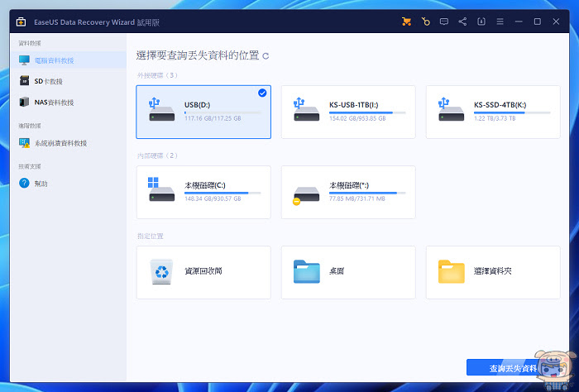Click the yellow folder icon
This screenshot has height=392, width=579.
click(x=452, y=271)
